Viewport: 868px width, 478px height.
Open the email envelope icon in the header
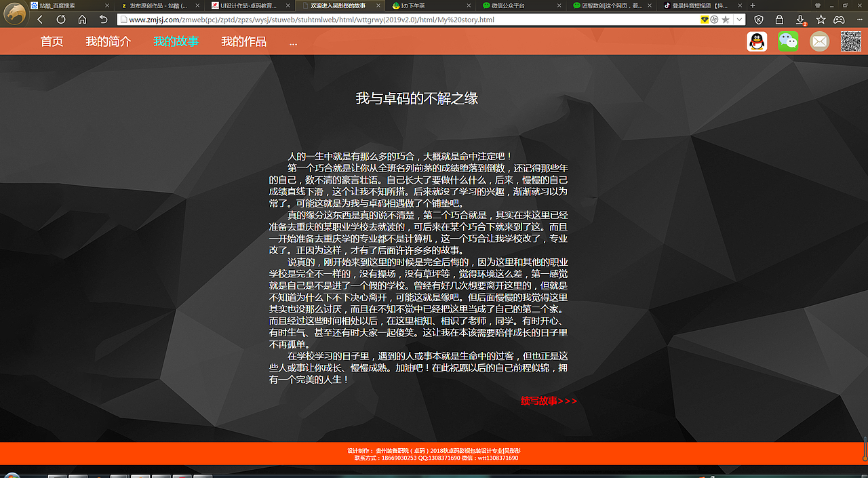(819, 41)
